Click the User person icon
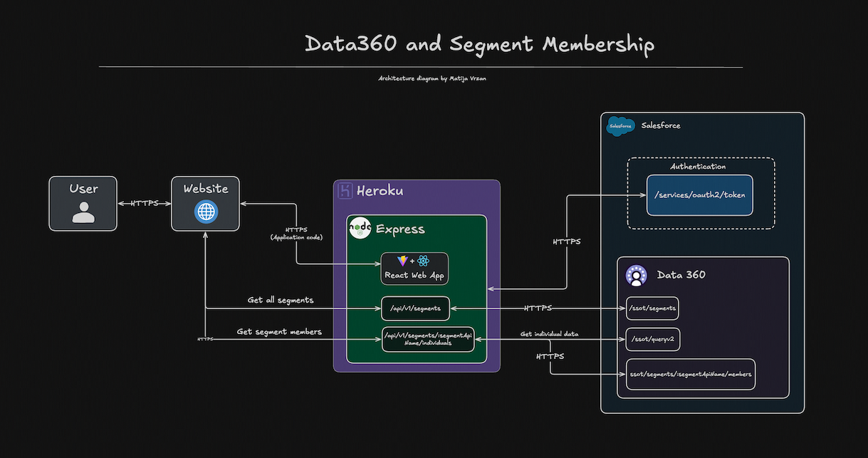Screen dimensions: 868x458 pyautogui.click(x=84, y=212)
